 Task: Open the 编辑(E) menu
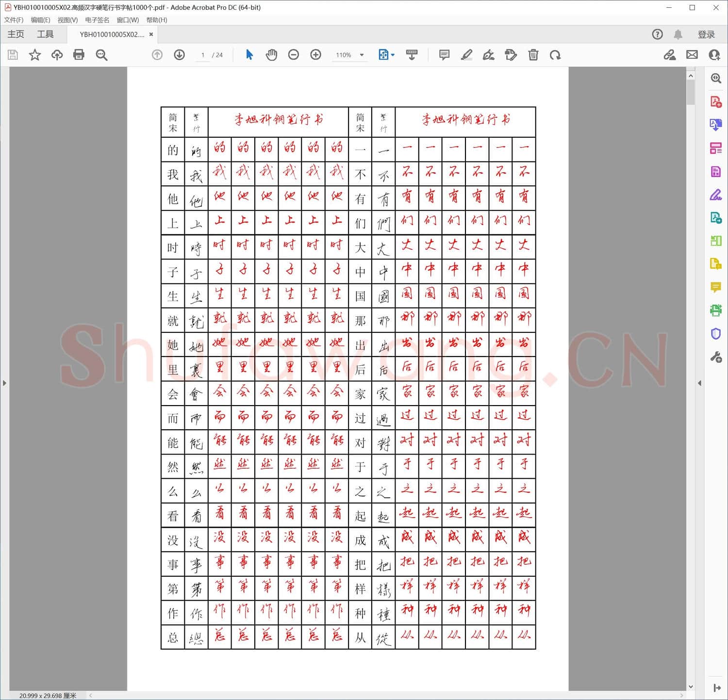(40, 20)
